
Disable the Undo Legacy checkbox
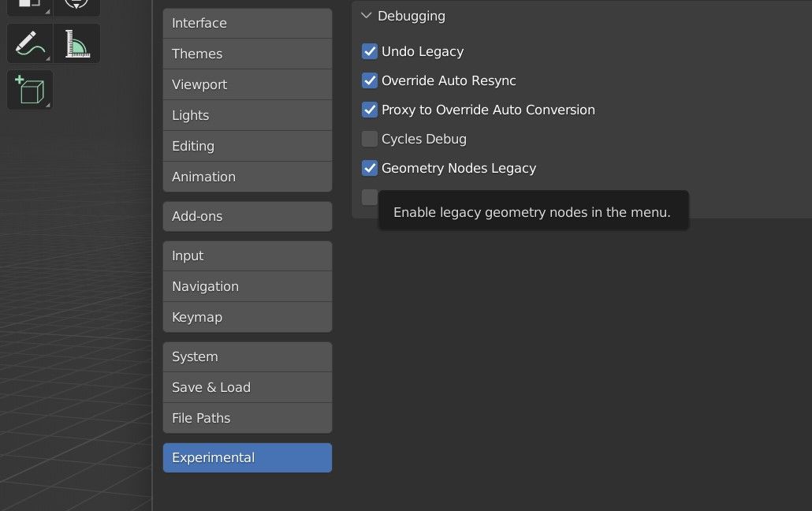pos(370,51)
